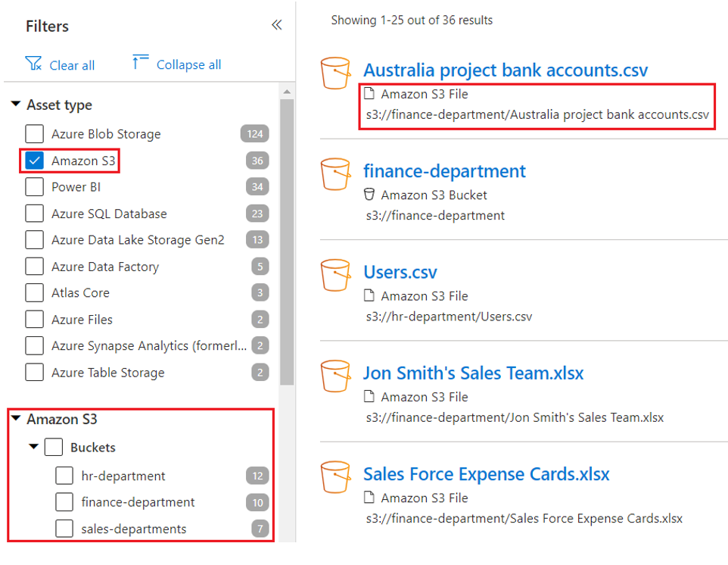The width and height of the screenshot is (728, 565).
Task: Check Azure Data Lake Storage Gen2 filter
Action: click(34, 240)
